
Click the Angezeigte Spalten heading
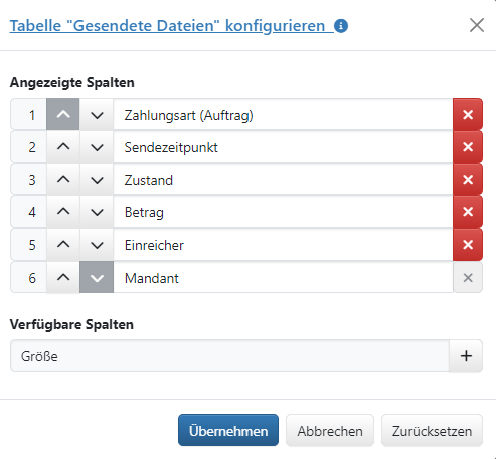(x=72, y=82)
